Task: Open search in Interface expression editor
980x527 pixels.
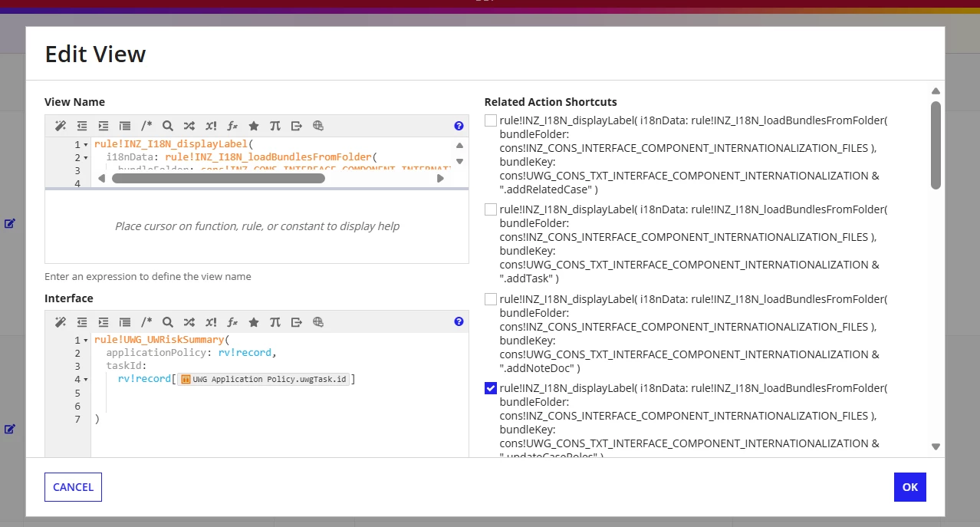Action: point(168,322)
